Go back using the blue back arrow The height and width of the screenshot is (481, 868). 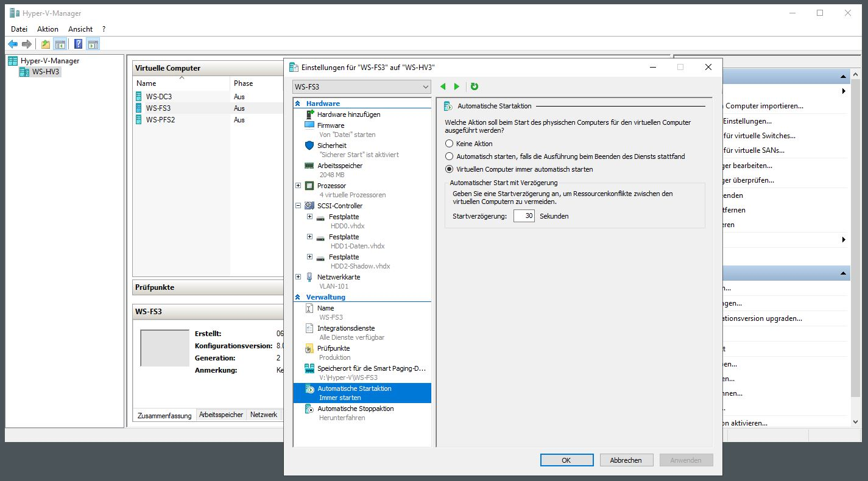coord(13,44)
